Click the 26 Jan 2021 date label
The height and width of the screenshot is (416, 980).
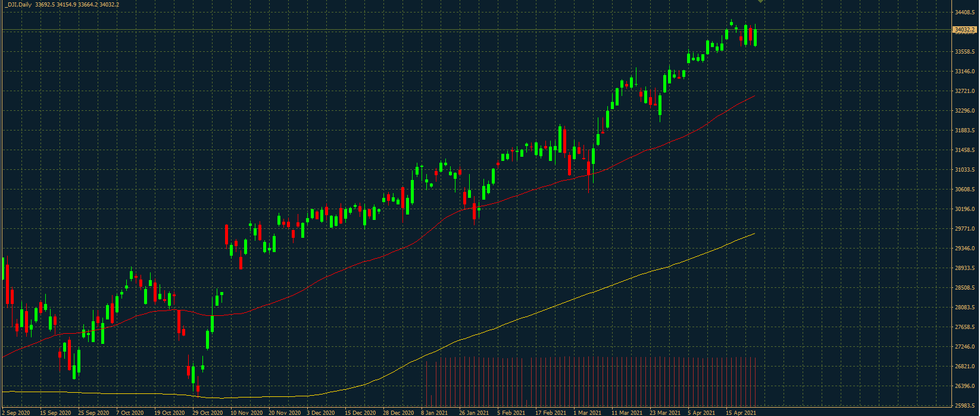(x=474, y=412)
